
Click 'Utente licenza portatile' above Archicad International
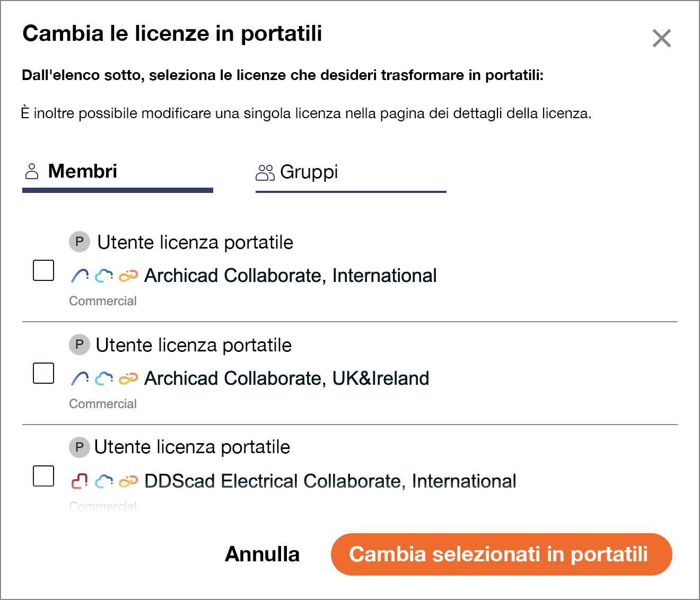[x=195, y=242]
